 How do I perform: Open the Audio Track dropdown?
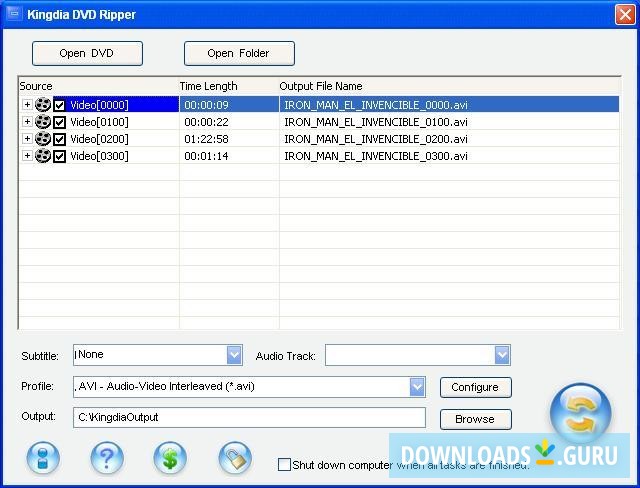502,355
